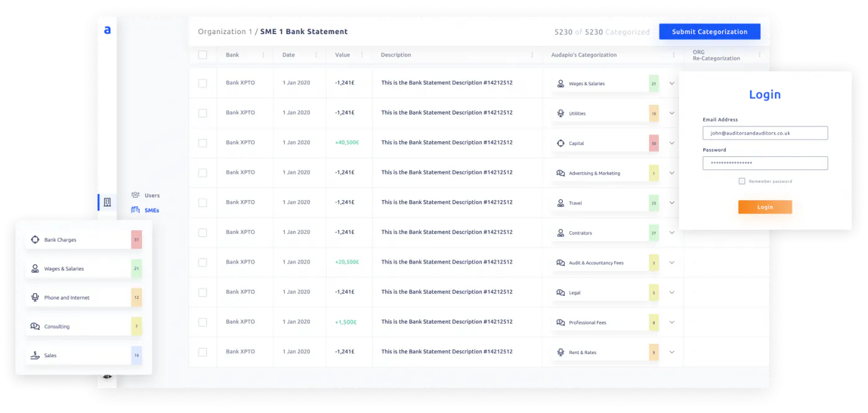Select the Phone and Internet headset icon
The width and height of the screenshot is (868, 413).
[x=35, y=297]
